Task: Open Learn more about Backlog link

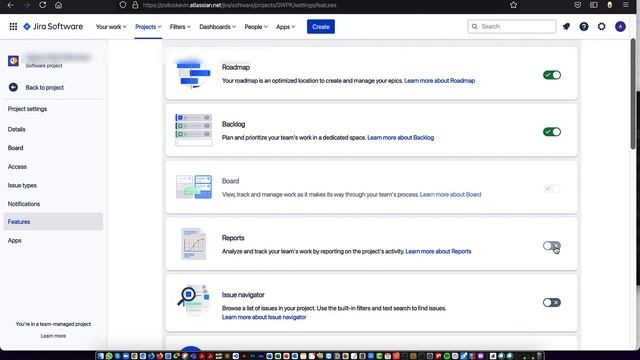Action: [x=400, y=138]
